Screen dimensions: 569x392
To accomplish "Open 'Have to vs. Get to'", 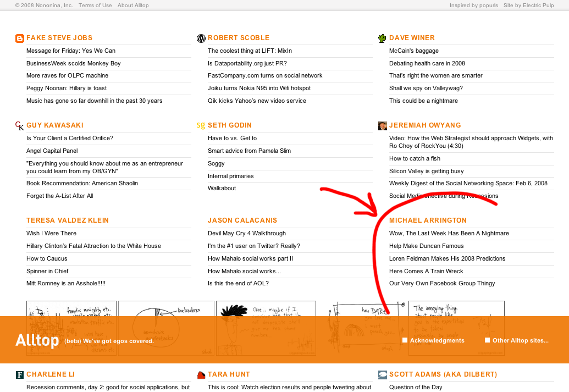I will 232,139.
